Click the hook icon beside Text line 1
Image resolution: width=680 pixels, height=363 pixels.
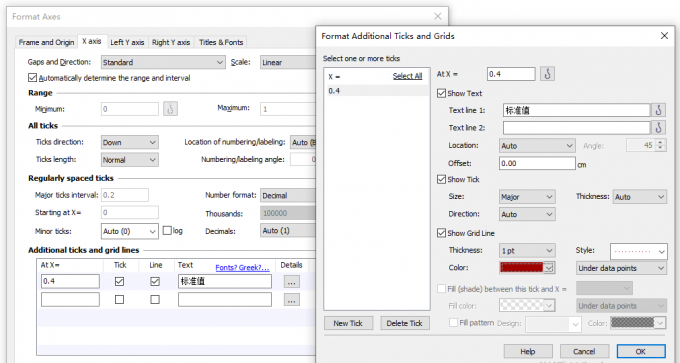point(658,110)
